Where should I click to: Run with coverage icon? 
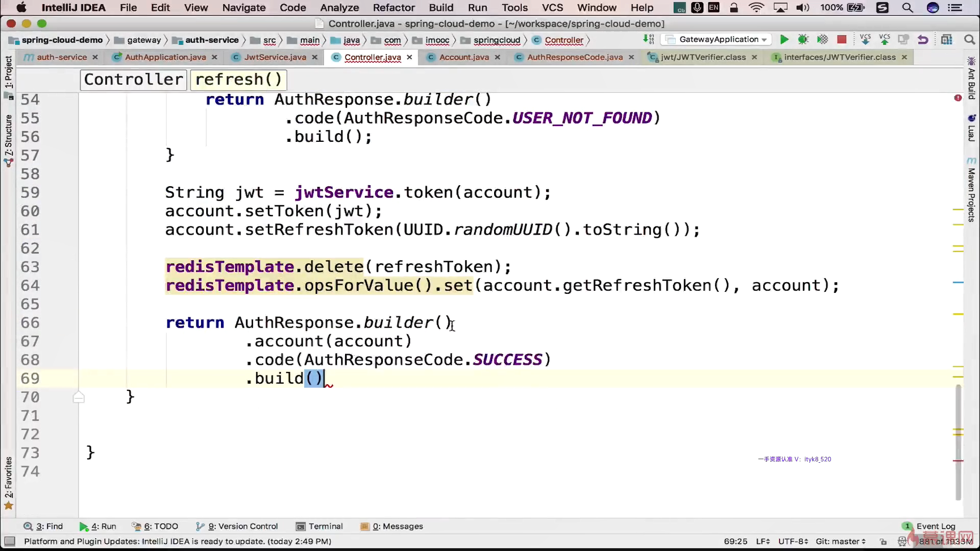(x=822, y=40)
